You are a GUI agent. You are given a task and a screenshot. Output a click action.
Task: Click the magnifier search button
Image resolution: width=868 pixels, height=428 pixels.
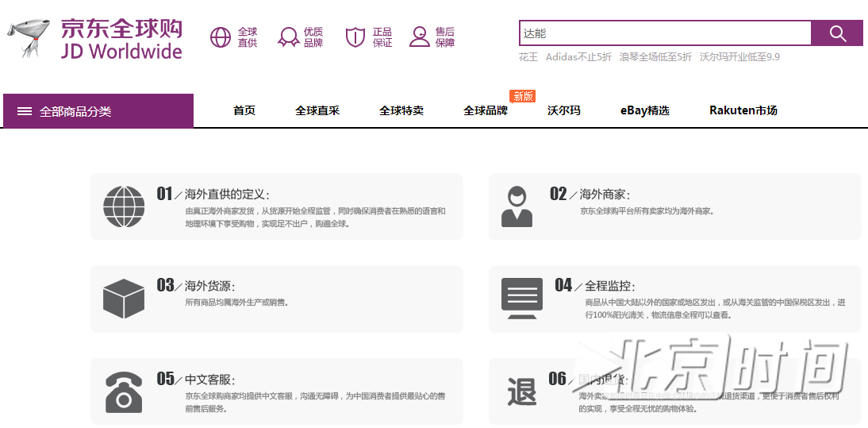coord(837,33)
